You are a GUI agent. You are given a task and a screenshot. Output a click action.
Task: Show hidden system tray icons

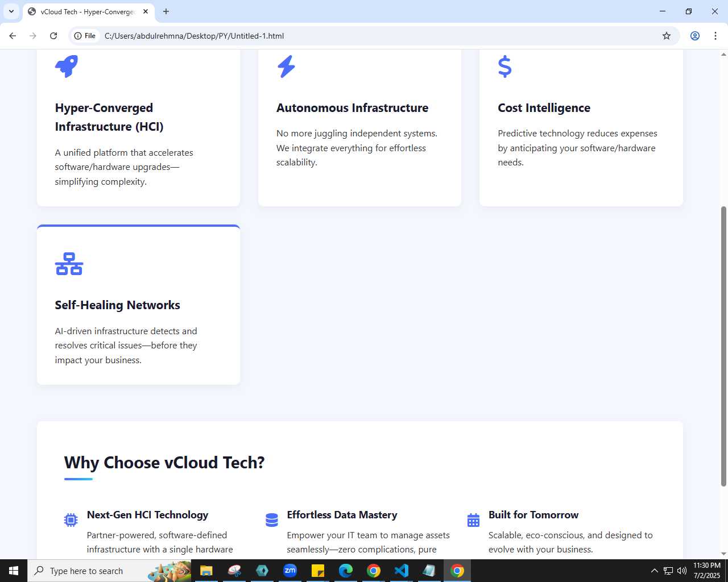point(654,571)
